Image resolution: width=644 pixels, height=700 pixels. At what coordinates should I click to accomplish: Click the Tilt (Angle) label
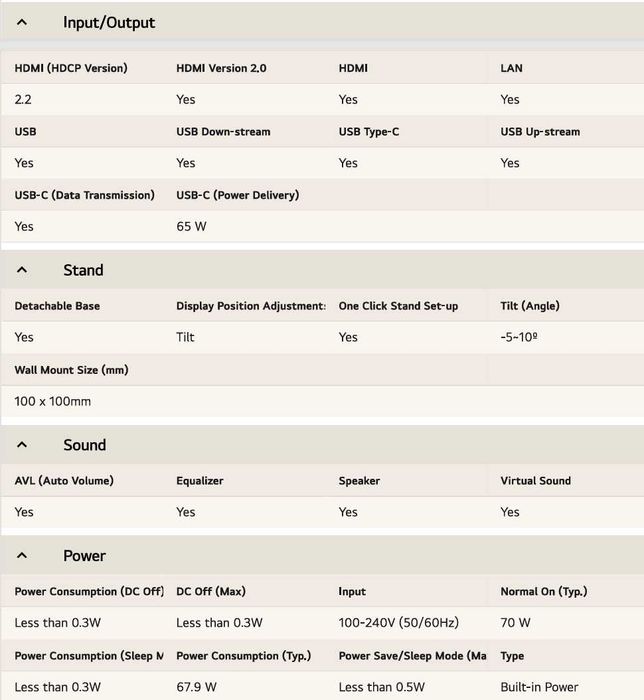coord(530,306)
